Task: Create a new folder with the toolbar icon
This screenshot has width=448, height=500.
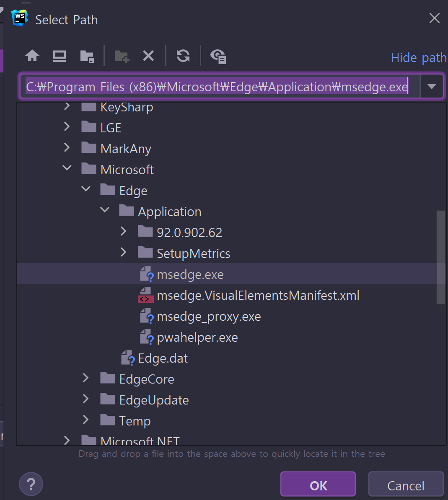Action: coord(122,57)
